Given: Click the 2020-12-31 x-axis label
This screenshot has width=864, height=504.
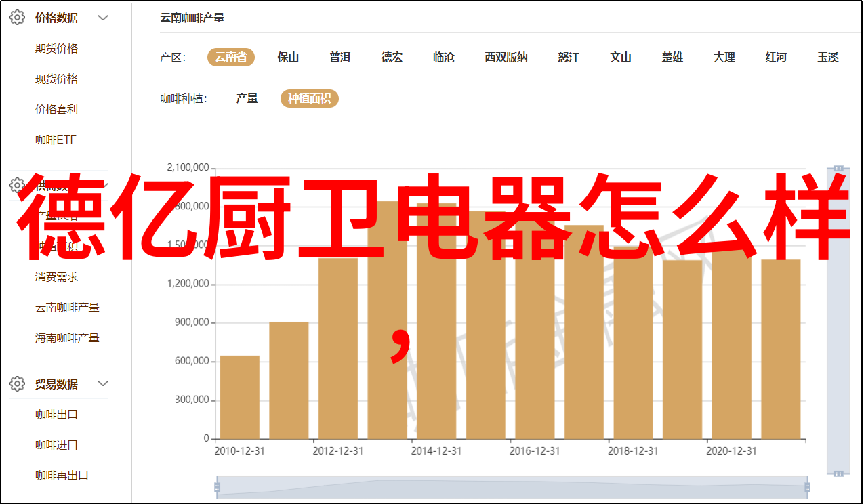Looking at the screenshot, I should 731,450.
